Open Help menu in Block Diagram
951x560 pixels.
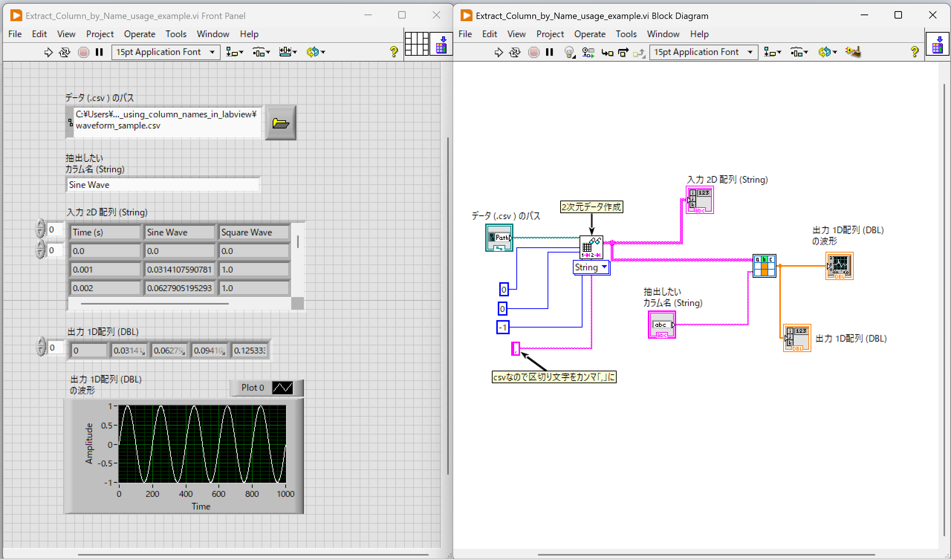(x=699, y=34)
